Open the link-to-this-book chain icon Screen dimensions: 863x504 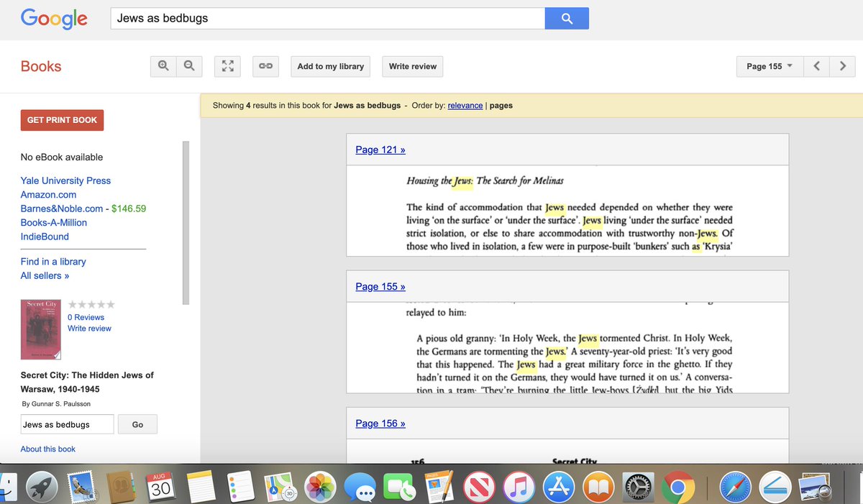(266, 66)
